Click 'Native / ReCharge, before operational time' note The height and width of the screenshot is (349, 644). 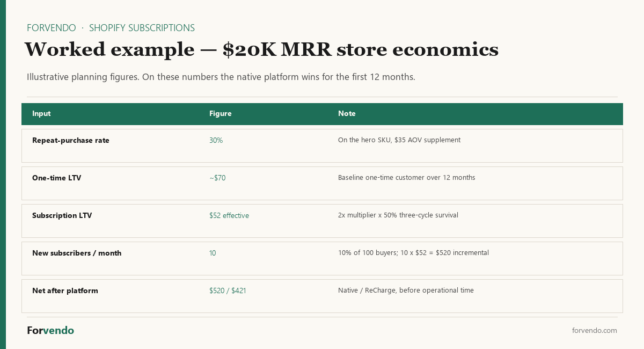pyautogui.click(x=406, y=290)
